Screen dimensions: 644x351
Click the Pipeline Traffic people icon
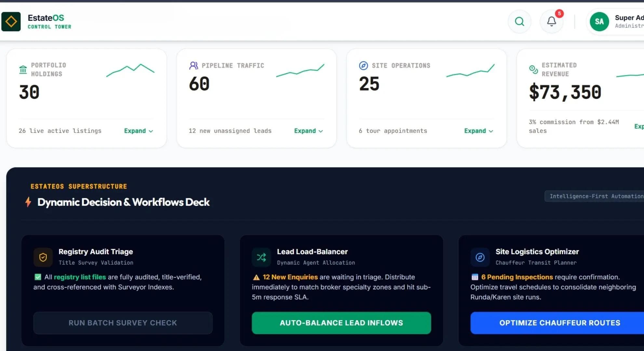[x=194, y=66]
